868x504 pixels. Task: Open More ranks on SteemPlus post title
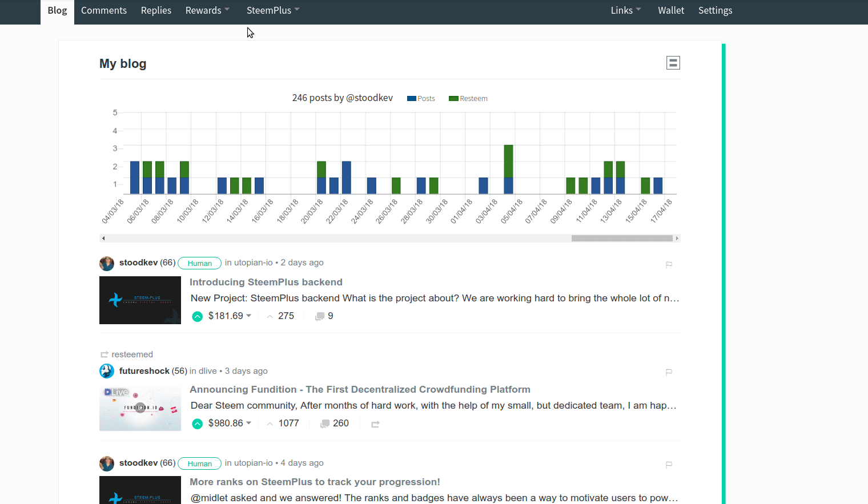pyautogui.click(x=315, y=482)
